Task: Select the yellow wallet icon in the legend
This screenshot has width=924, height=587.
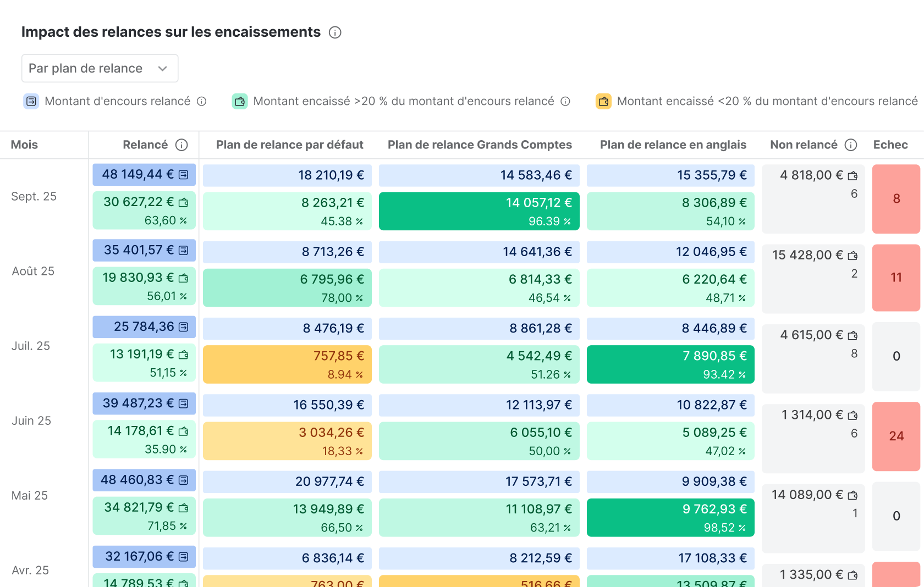Action: [x=604, y=101]
